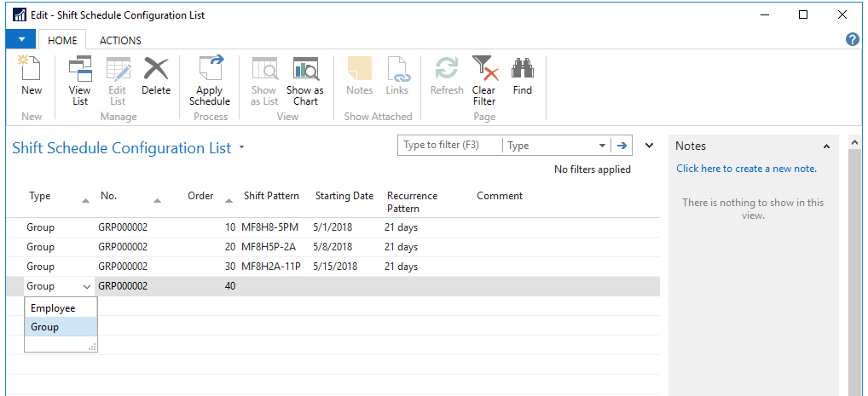Click the 'Click here to create a new note' link
This screenshot has height=396, width=868.
(x=746, y=169)
